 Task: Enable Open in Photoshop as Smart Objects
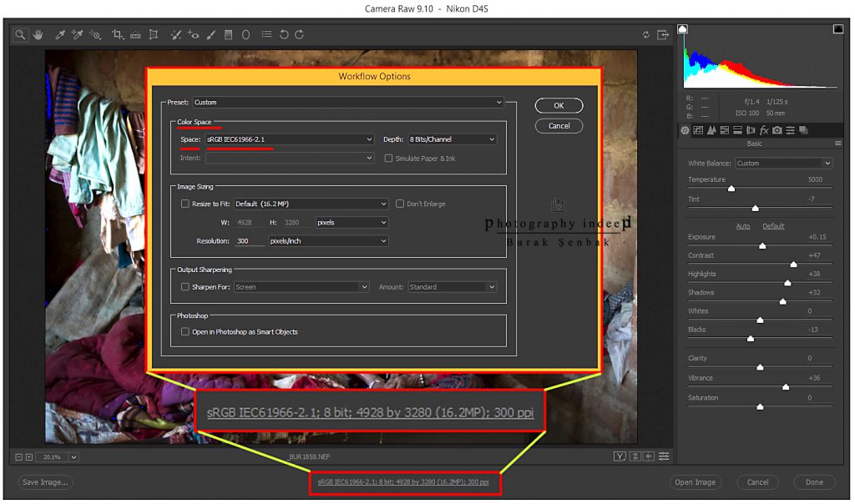185,332
